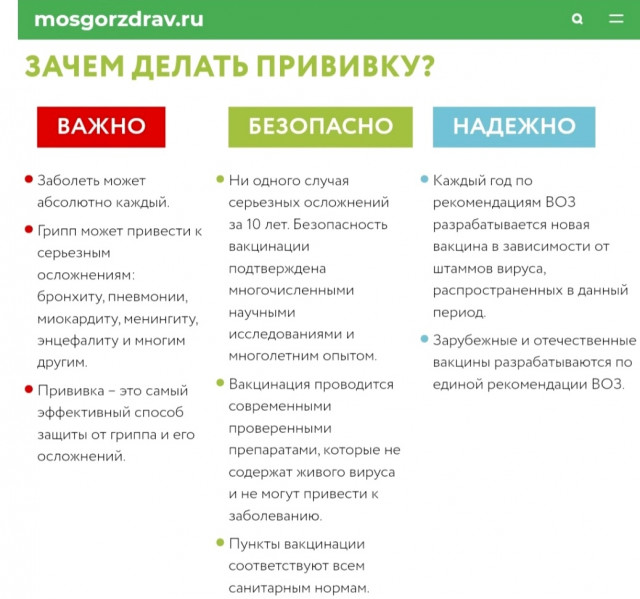Click the blue bullet beside 'Каждый год по'
The height and width of the screenshot is (599, 640).
pos(424,180)
